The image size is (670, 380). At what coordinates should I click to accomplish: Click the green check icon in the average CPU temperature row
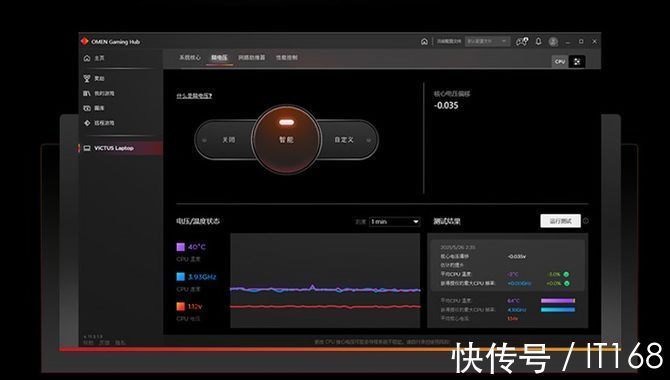(566, 274)
